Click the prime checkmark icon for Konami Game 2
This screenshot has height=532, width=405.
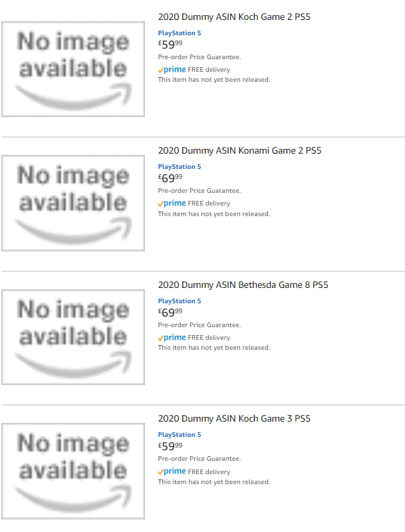pyautogui.click(x=160, y=204)
